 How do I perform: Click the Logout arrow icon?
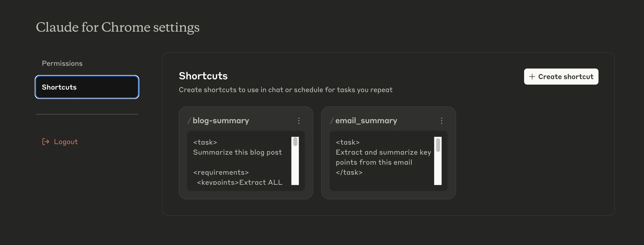click(45, 142)
